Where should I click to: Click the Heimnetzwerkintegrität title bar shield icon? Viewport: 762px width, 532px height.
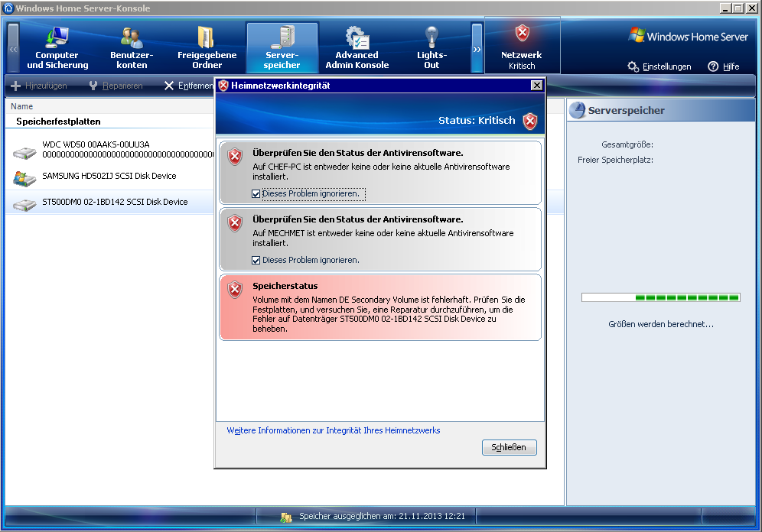(x=223, y=86)
